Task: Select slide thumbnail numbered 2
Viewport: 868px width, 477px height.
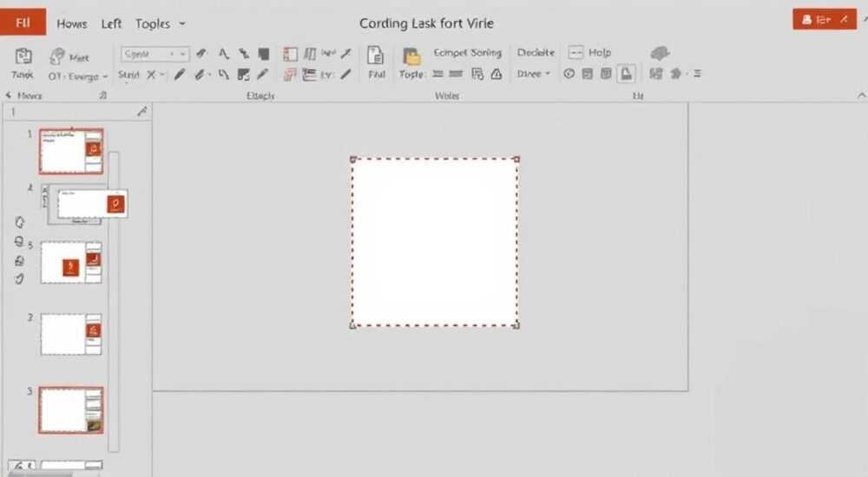Action: click(x=71, y=334)
